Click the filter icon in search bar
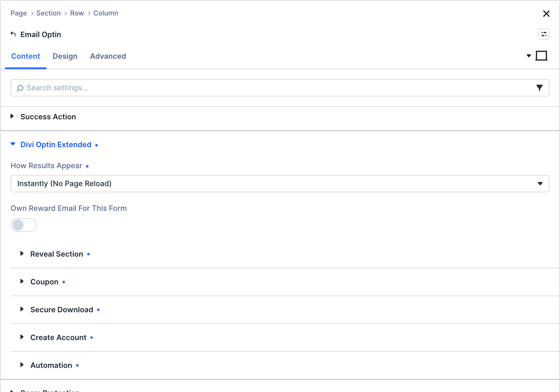 click(539, 88)
